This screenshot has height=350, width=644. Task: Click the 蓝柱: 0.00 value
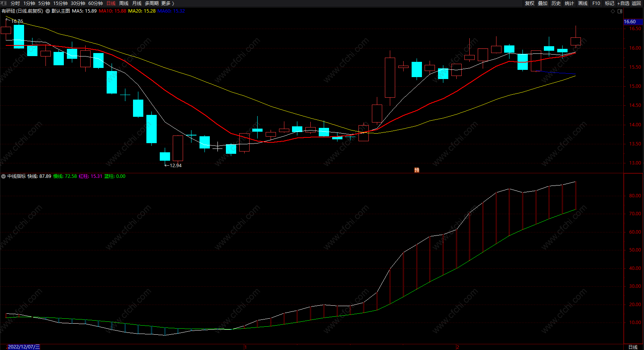pos(115,176)
